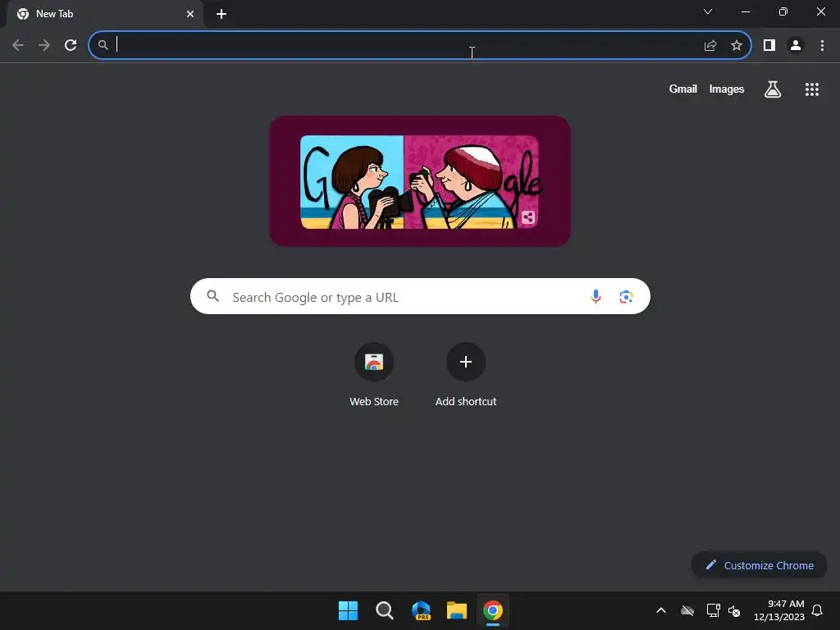Reload the current page

[x=71, y=45]
